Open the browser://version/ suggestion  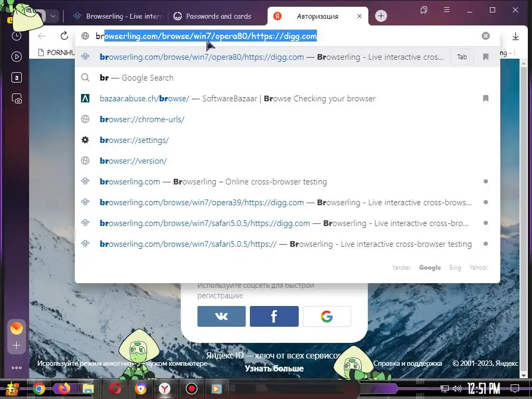click(287, 161)
